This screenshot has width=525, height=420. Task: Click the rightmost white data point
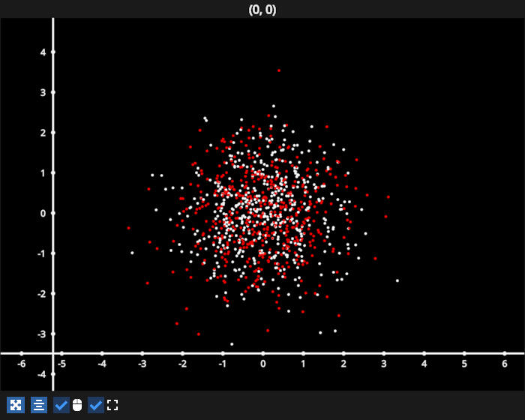[x=397, y=280]
